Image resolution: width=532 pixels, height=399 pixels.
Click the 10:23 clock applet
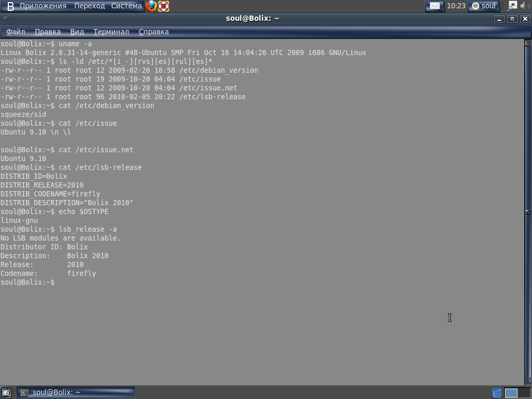[x=456, y=6]
